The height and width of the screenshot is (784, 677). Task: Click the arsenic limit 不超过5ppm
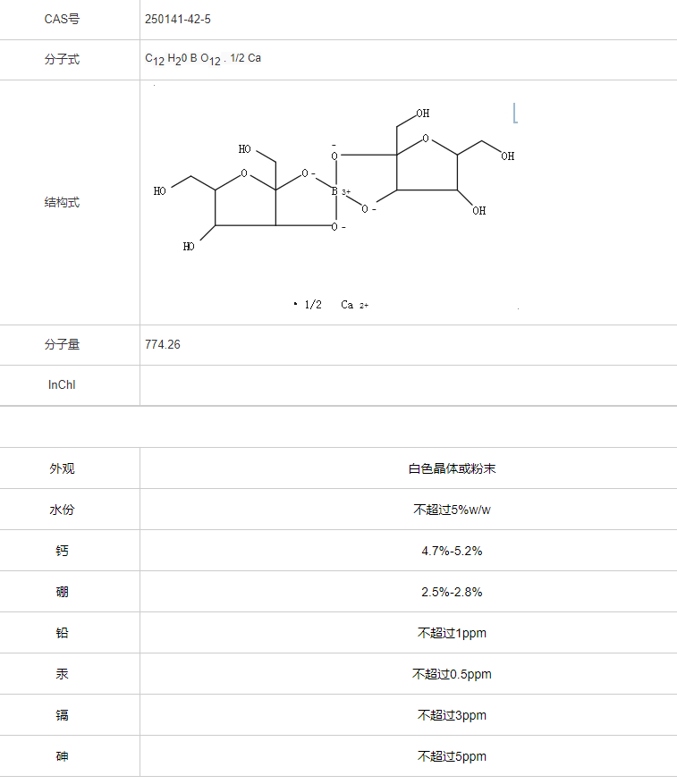[x=452, y=756]
